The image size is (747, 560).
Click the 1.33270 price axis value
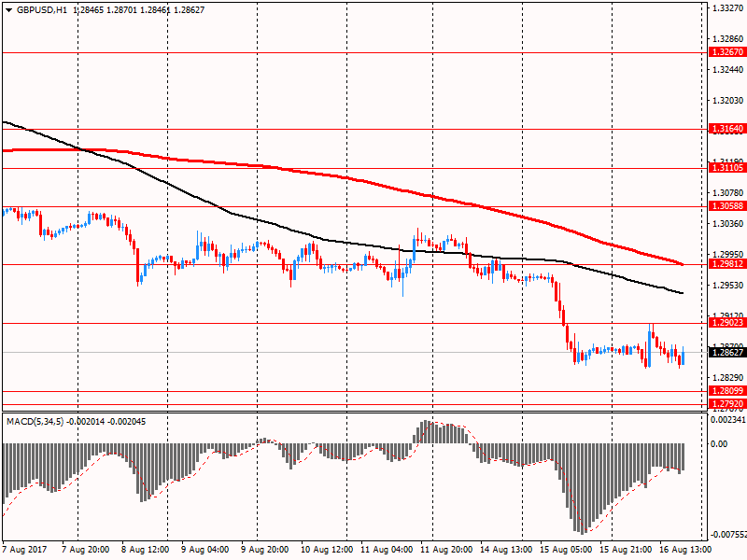(x=728, y=8)
